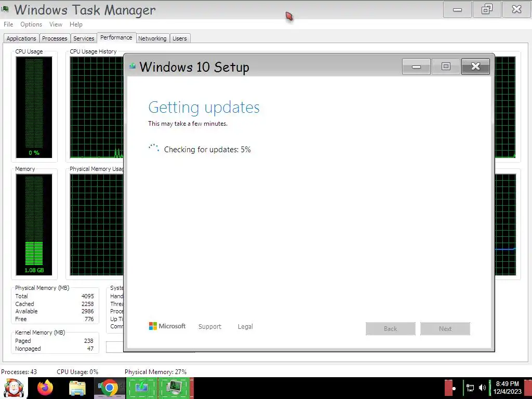Open the File menu in Task Manager
The width and height of the screenshot is (532, 399).
click(x=8, y=24)
